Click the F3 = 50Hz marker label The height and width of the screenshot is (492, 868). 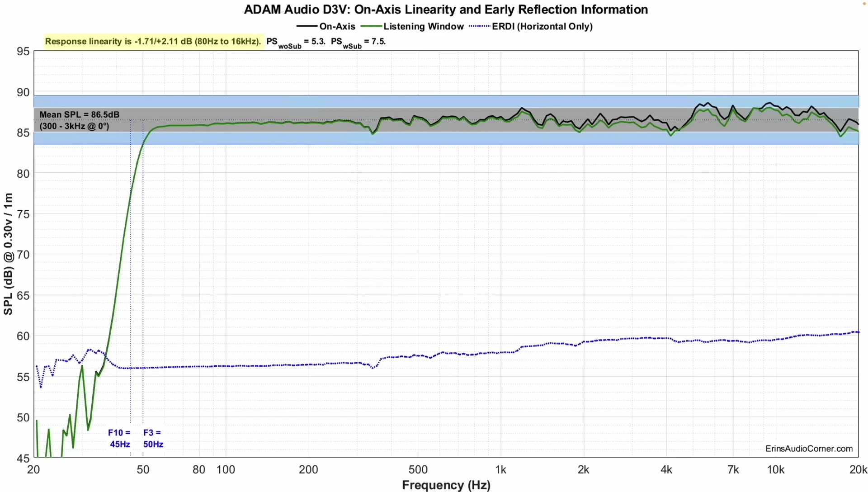coord(153,438)
